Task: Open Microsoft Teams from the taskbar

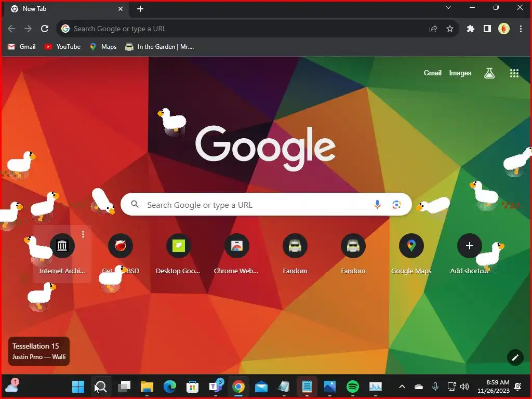Action: (x=216, y=386)
